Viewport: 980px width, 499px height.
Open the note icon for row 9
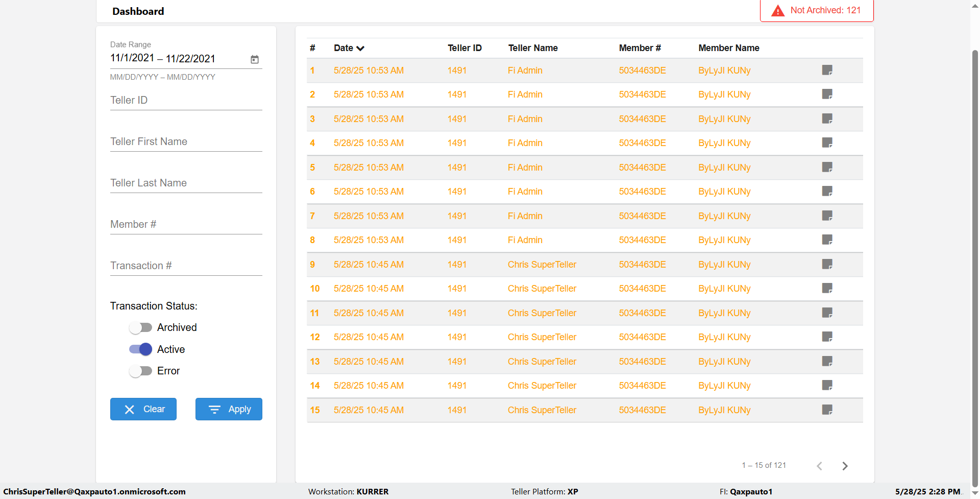point(827,264)
